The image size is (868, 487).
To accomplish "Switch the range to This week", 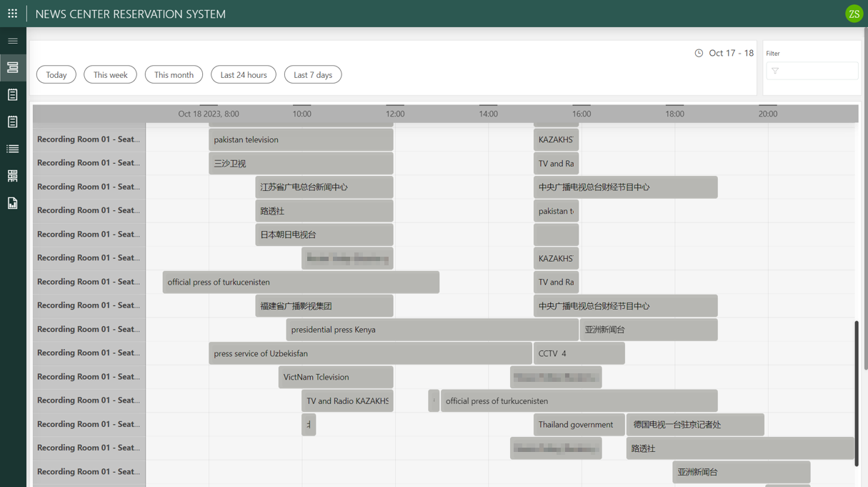I will pos(110,74).
